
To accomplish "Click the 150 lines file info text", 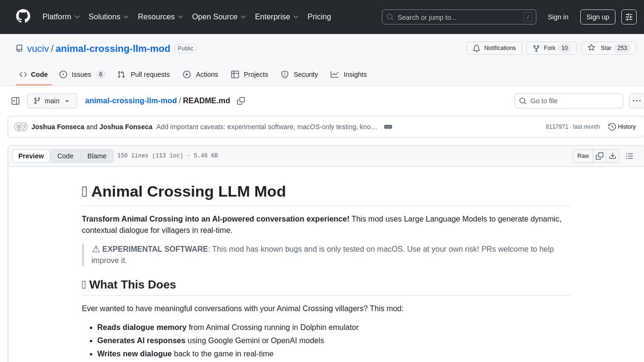I will 168,156.
